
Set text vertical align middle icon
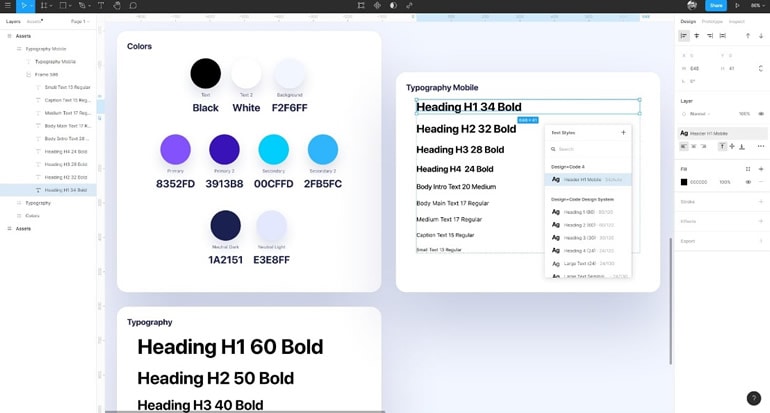[x=732, y=146]
